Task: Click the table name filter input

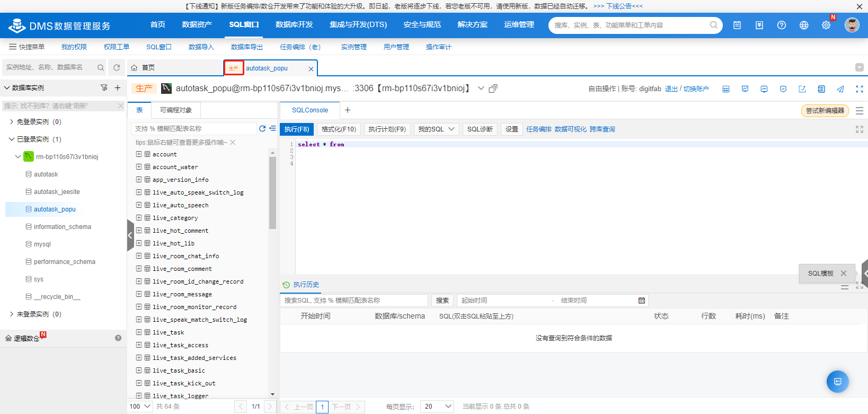Action: tap(194, 129)
